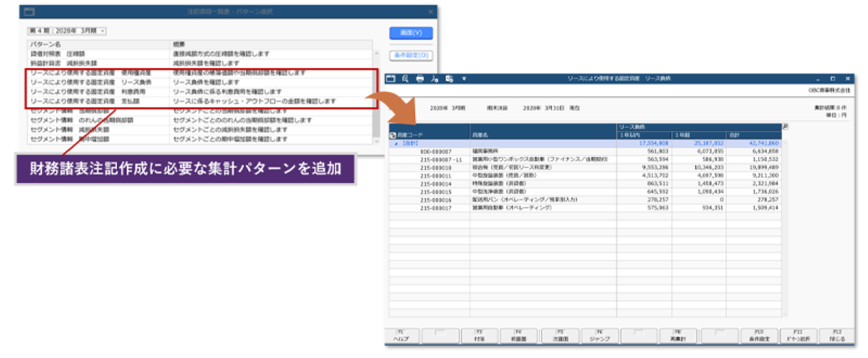Click the F10 条件設定 function button
The image size is (868, 358).
pyautogui.click(x=759, y=335)
